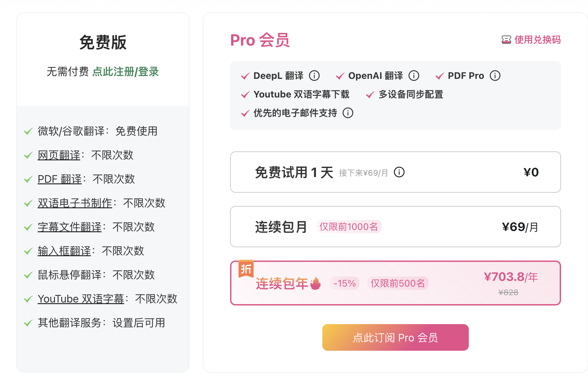The image size is (588, 382).
Task: Open the 网页翻译 feature link
Action: 59,155
